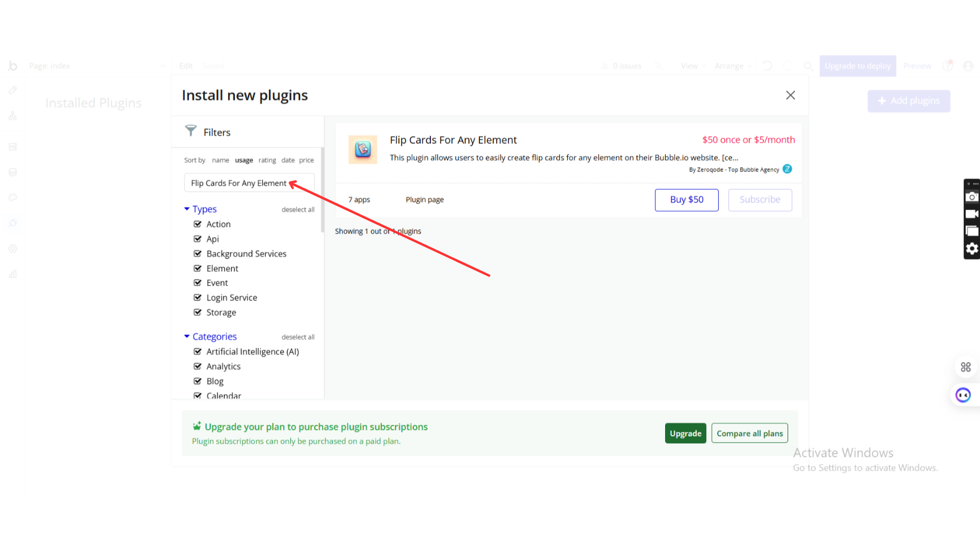Click the Add plugins button
This screenshot has height=552, width=980.
pyautogui.click(x=909, y=101)
